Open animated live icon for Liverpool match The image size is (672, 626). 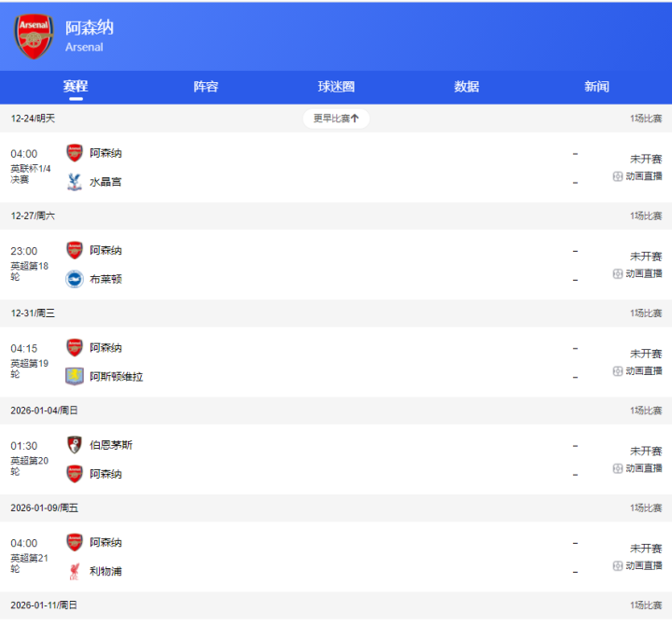point(618,566)
